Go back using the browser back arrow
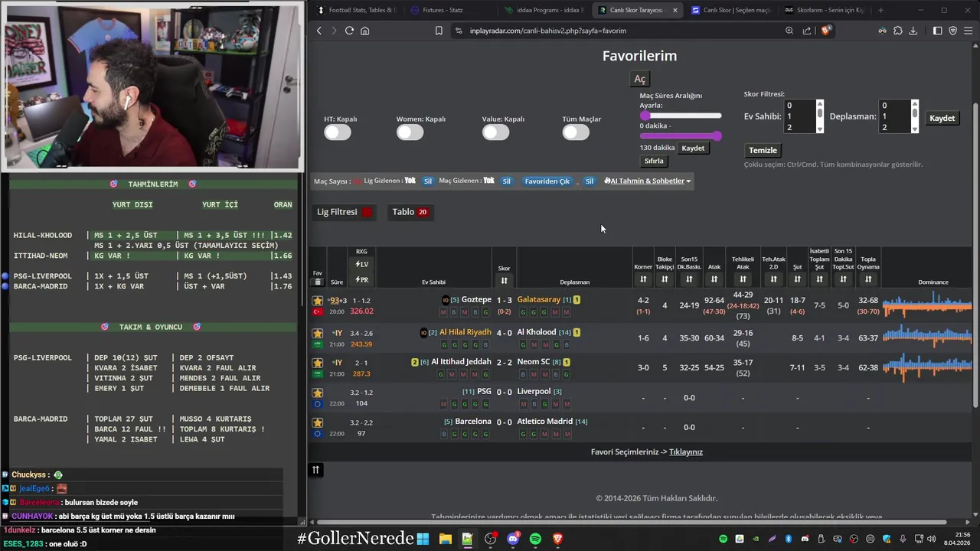Screen dimensions: 980x551 click(x=319, y=31)
